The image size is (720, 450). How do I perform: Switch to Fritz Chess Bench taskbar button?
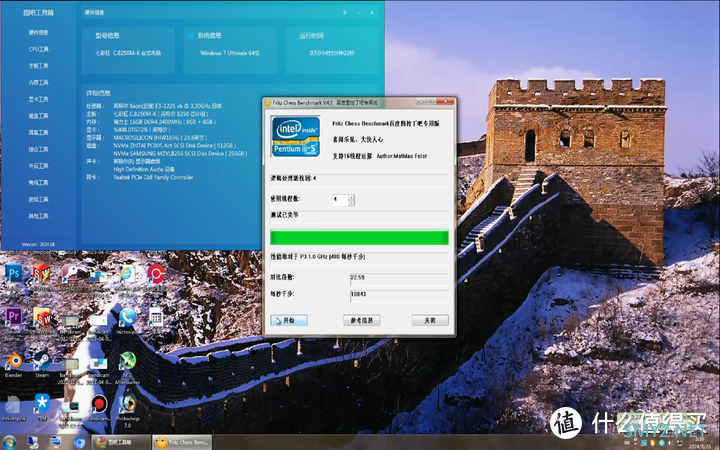(x=182, y=443)
